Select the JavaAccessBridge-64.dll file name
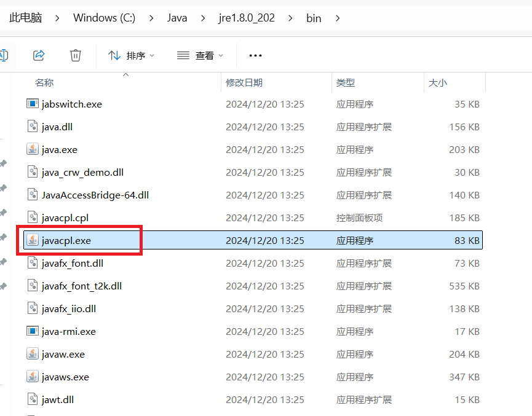 [95, 195]
